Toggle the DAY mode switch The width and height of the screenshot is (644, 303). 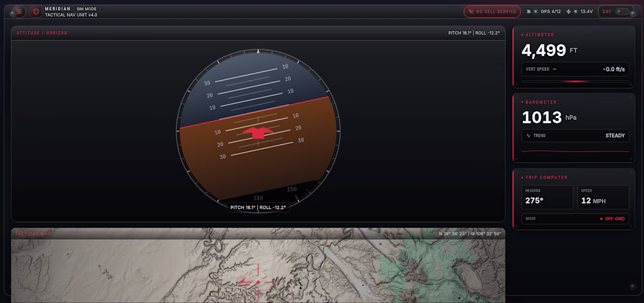623,12
